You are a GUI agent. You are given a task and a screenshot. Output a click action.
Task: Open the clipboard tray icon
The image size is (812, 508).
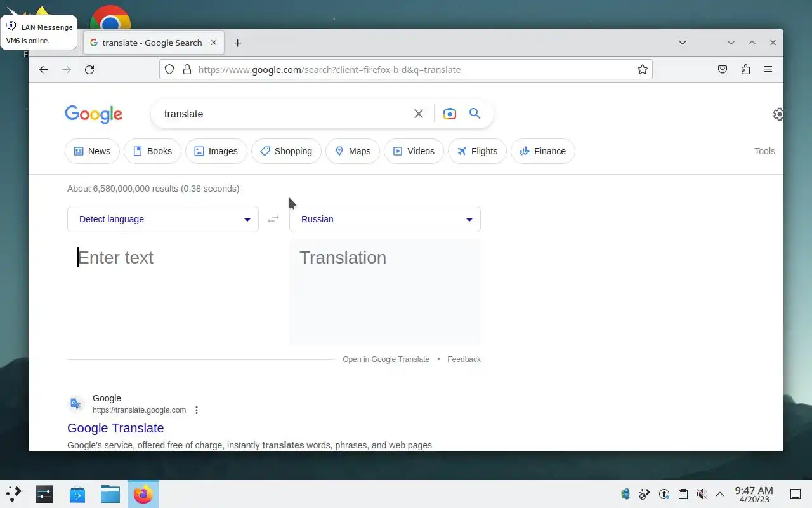(x=683, y=494)
